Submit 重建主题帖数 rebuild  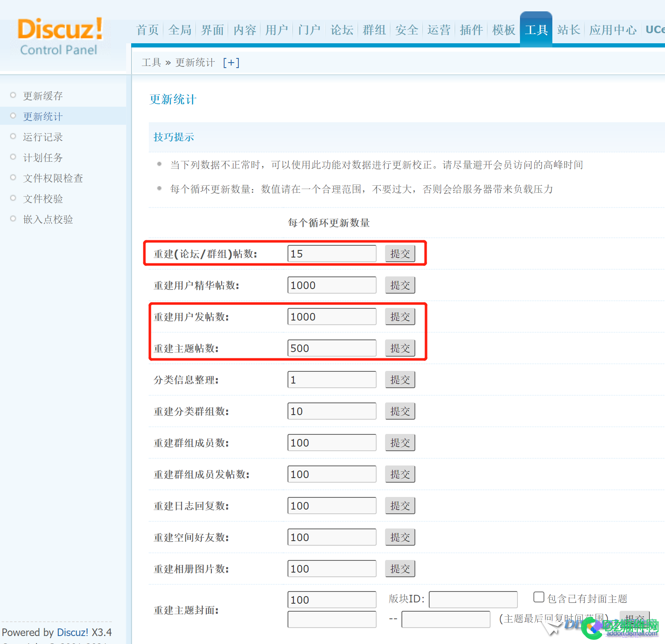[400, 348]
